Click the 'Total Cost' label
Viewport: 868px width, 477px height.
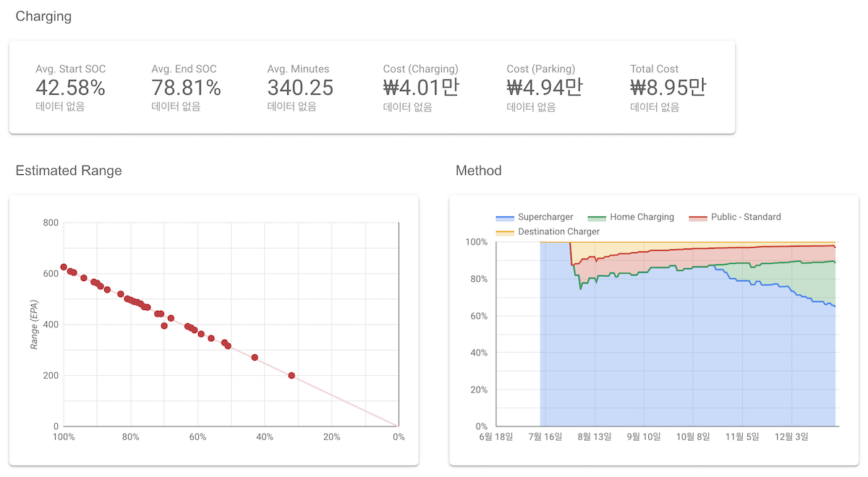pyautogui.click(x=654, y=69)
